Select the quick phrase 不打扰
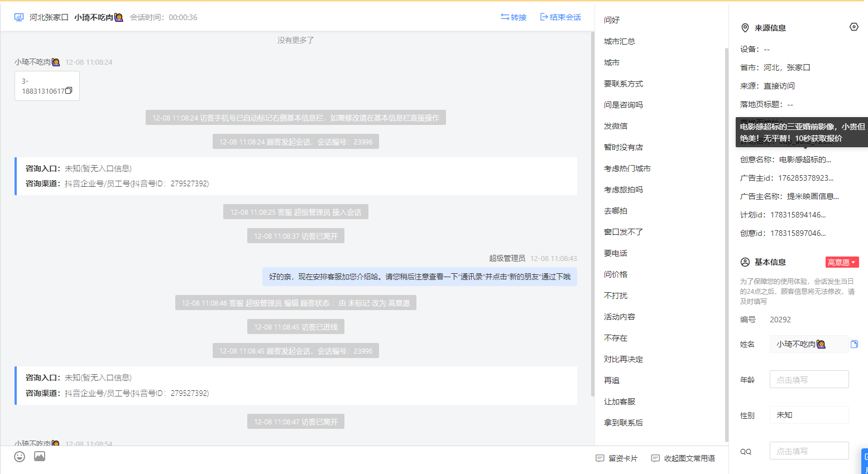The width and height of the screenshot is (868, 474). point(616,296)
